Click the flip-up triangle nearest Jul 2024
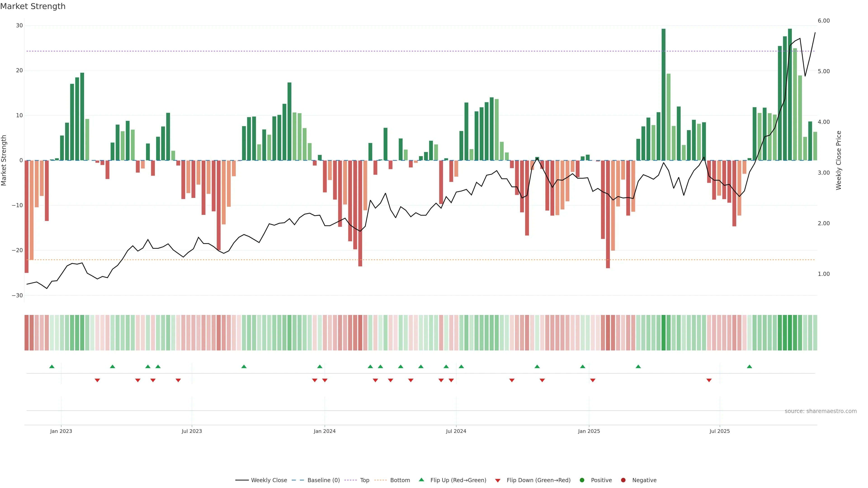Screen dimensions: 868x488 click(x=461, y=366)
